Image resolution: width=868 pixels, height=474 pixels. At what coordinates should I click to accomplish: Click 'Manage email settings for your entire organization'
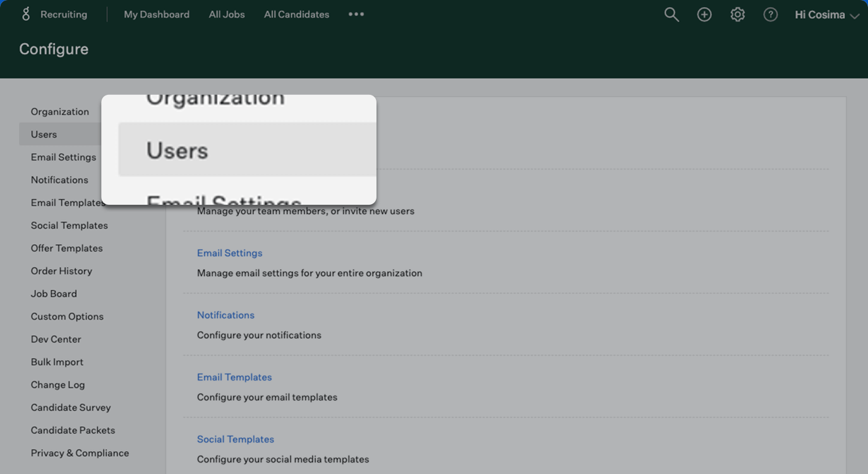coord(310,273)
